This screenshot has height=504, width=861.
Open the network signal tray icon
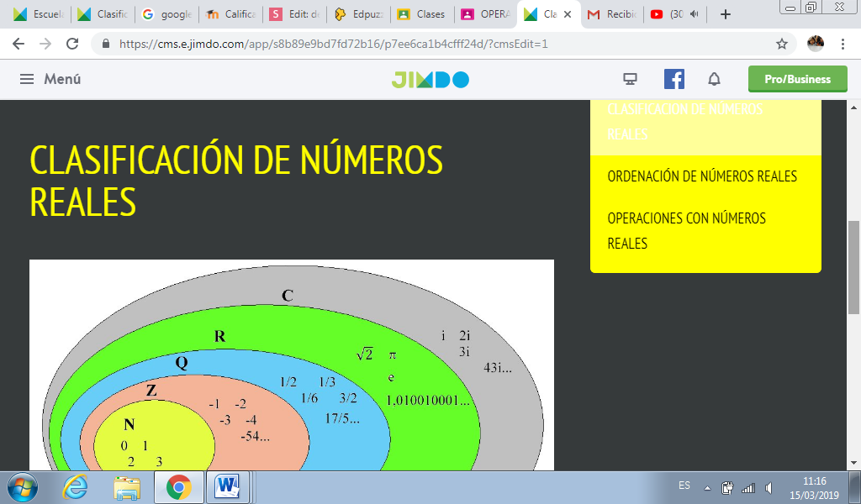point(747,487)
